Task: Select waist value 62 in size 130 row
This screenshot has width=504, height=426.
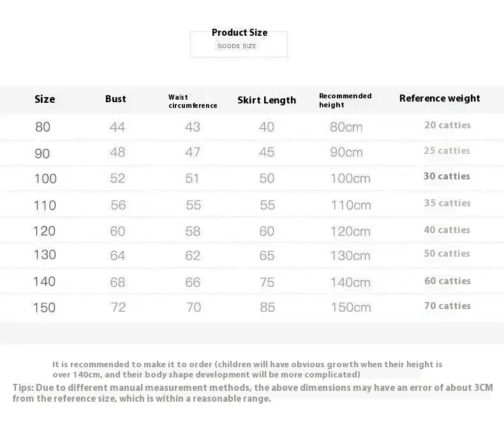Action: click(x=193, y=255)
